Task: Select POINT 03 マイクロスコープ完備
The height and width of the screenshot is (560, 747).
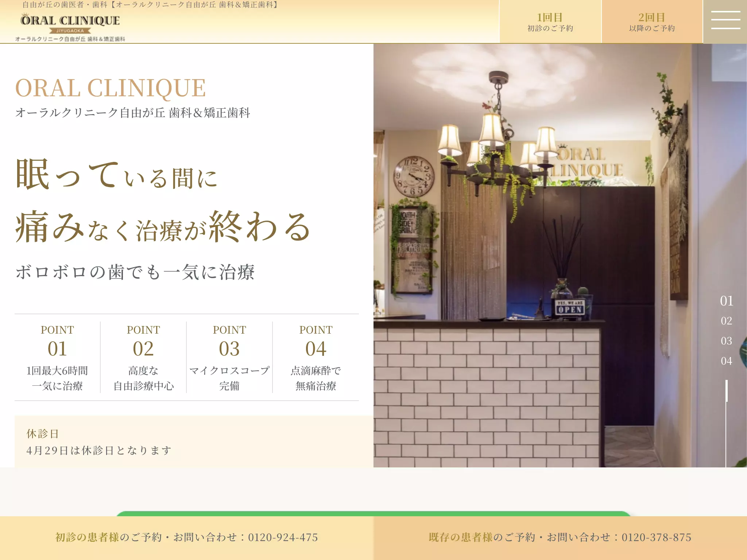Action: tap(229, 357)
